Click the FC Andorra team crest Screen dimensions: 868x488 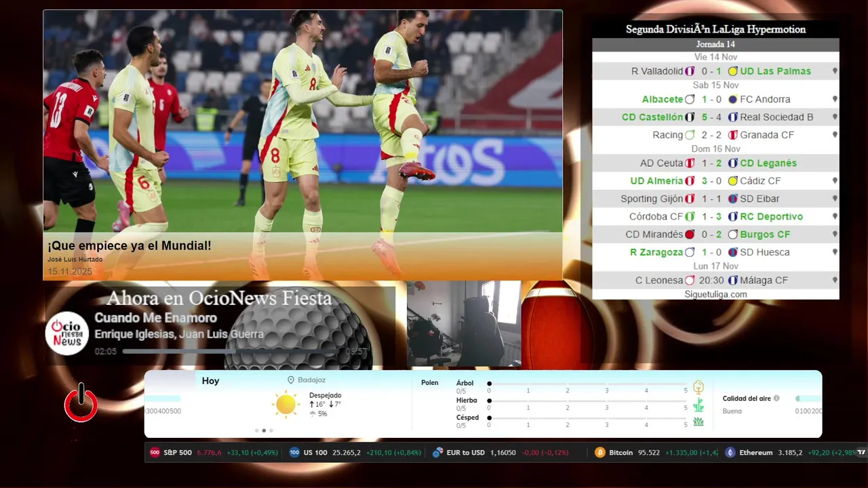click(x=732, y=100)
